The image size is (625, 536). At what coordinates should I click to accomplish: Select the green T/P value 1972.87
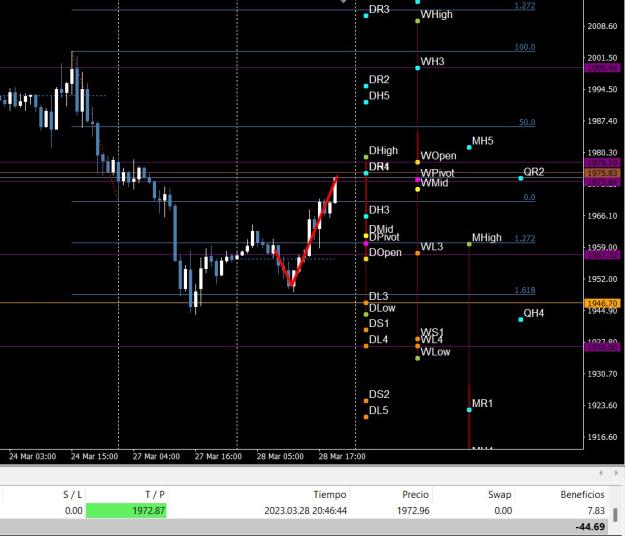(x=126, y=510)
